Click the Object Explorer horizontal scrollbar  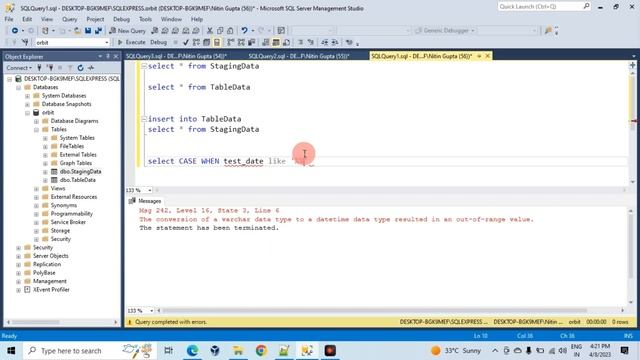click(62, 322)
